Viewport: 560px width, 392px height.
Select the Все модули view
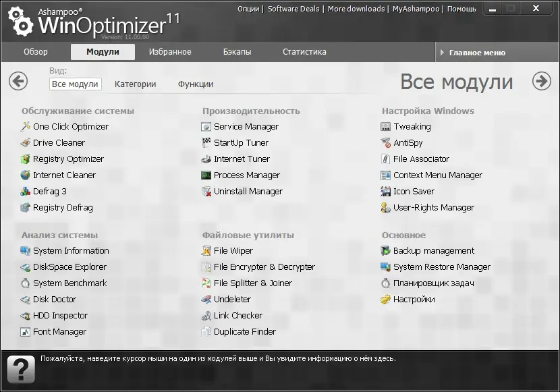(75, 84)
